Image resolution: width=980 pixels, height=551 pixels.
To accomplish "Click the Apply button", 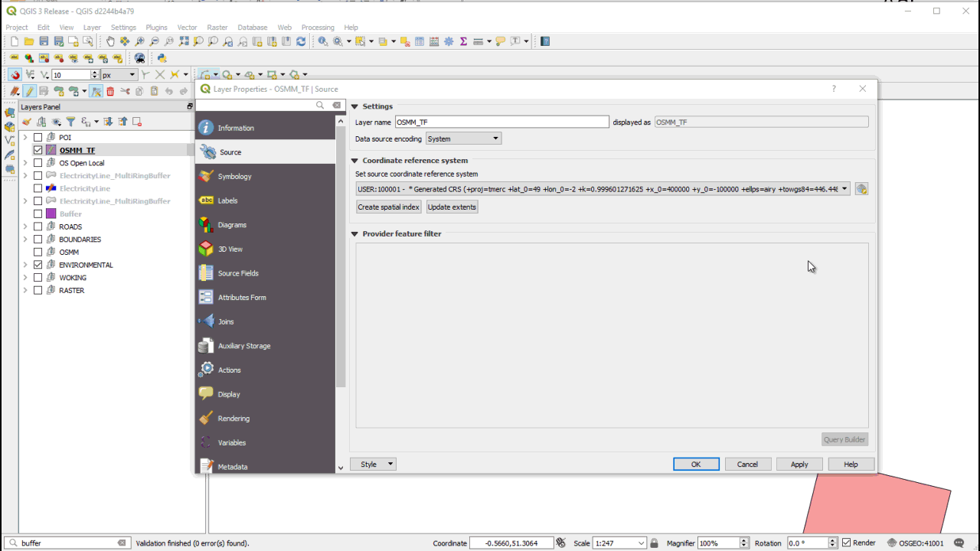I will click(799, 464).
